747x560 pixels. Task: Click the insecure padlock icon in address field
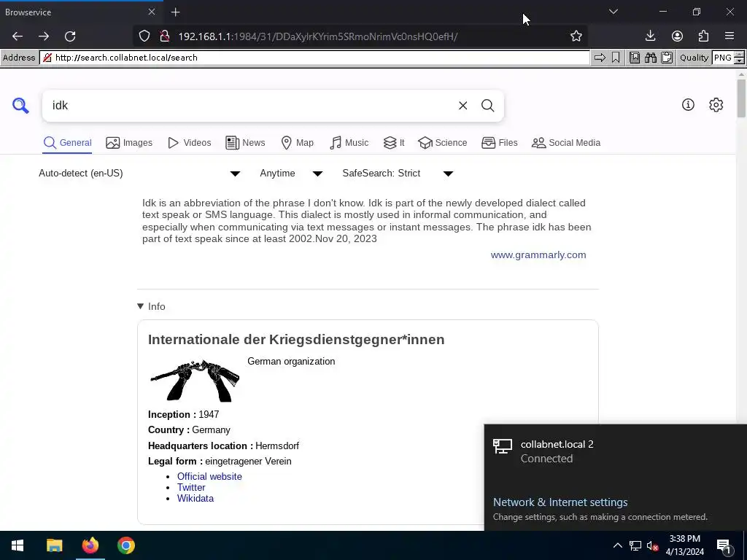(x=47, y=58)
